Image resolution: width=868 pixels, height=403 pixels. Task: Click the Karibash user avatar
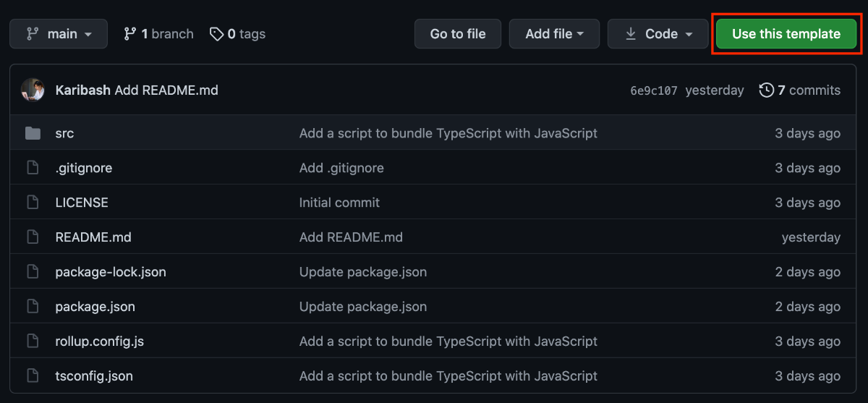pyautogui.click(x=33, y=90)
